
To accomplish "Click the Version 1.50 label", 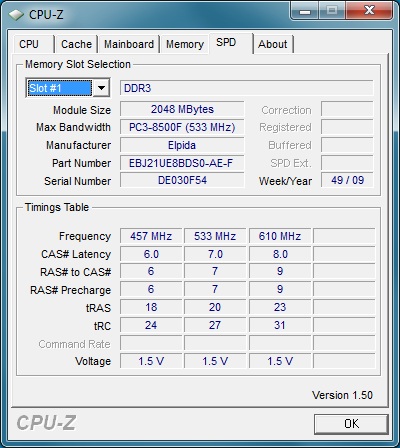I will (342, 395).
